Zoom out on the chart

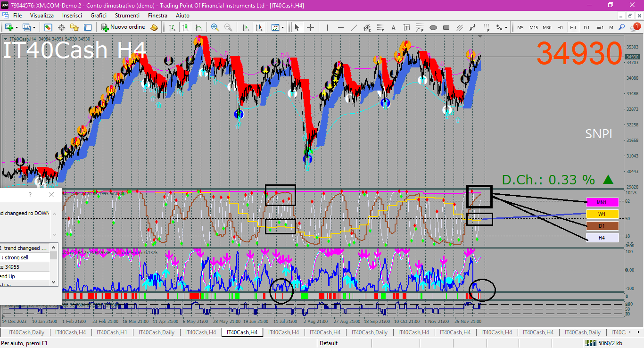point(228,27)
